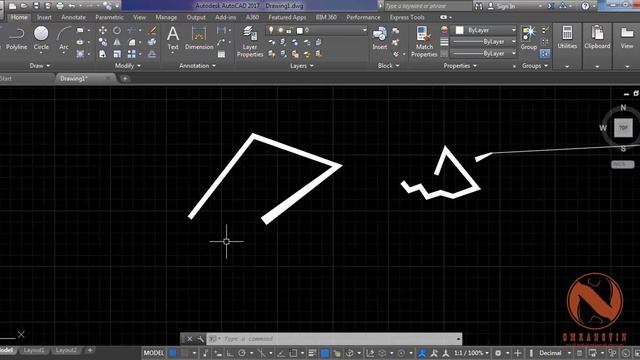Image resolution: width=640 pixels, height=360 pixels.
Task: Open the Home ribbon tab
Action: pyautogui.click(x=19, y=18)
